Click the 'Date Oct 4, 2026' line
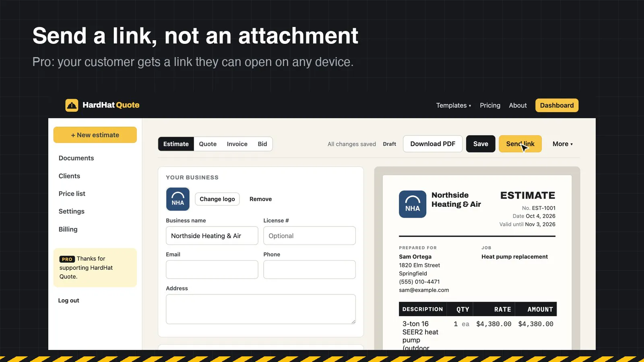The image size is (644, 362). coord(534,216)
